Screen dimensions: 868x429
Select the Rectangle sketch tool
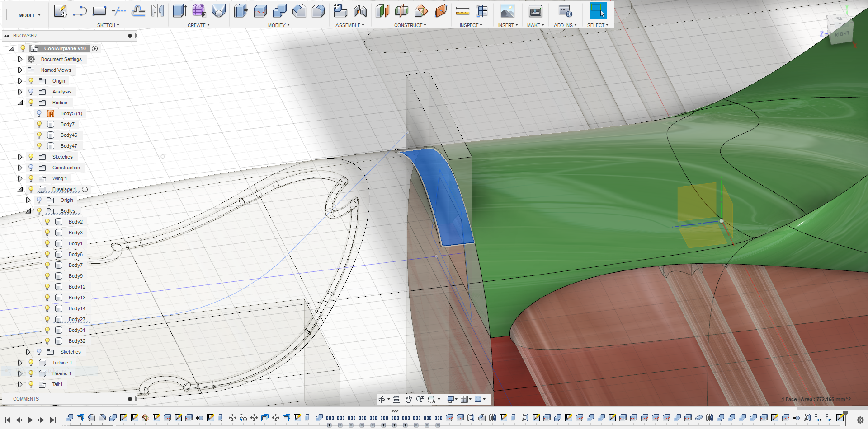click(x=99, y=11)
